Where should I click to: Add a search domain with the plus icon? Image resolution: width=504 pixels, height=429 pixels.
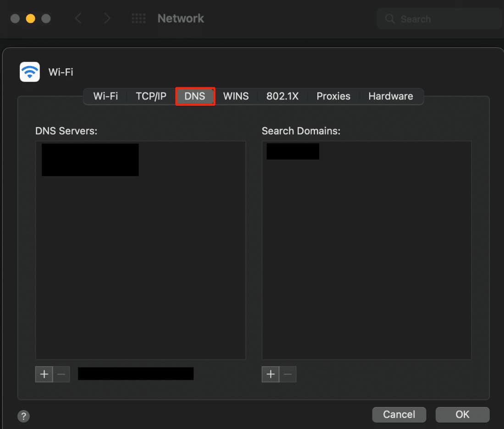point(270,374)
